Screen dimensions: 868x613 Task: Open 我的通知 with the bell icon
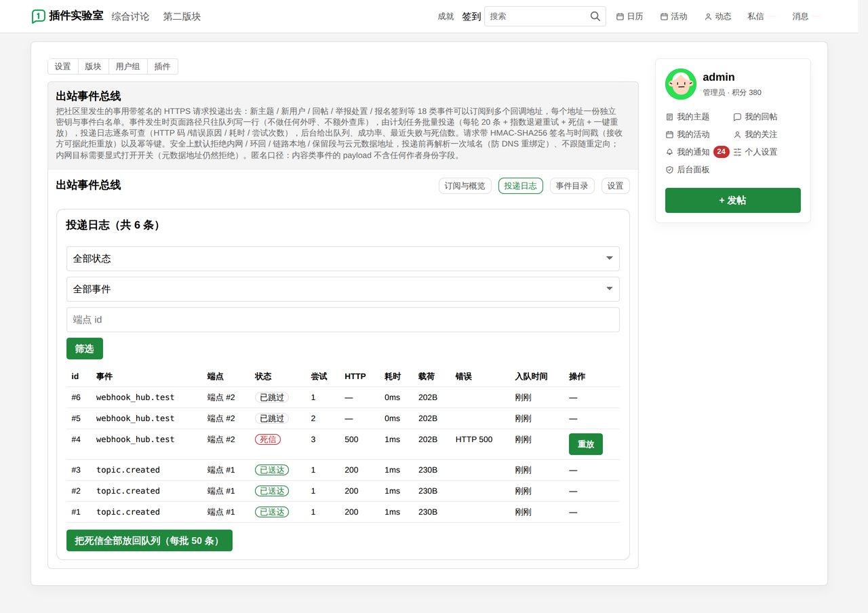point(688,152)
